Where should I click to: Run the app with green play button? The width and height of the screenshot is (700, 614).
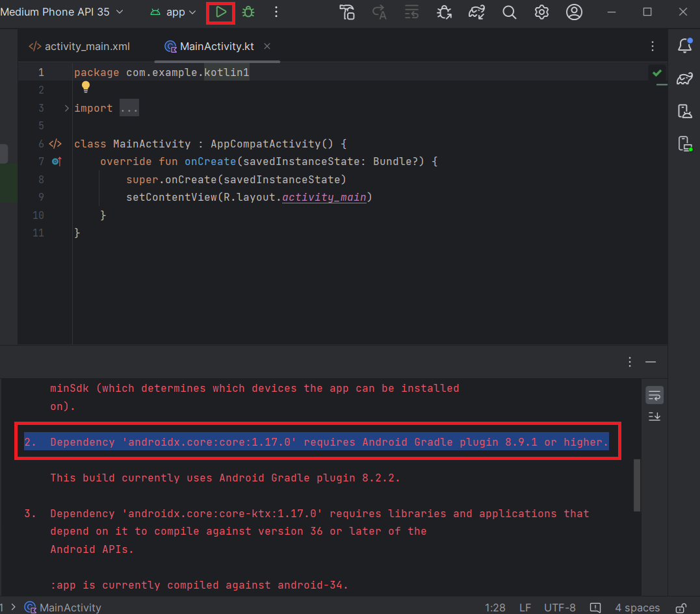[221, 12]
